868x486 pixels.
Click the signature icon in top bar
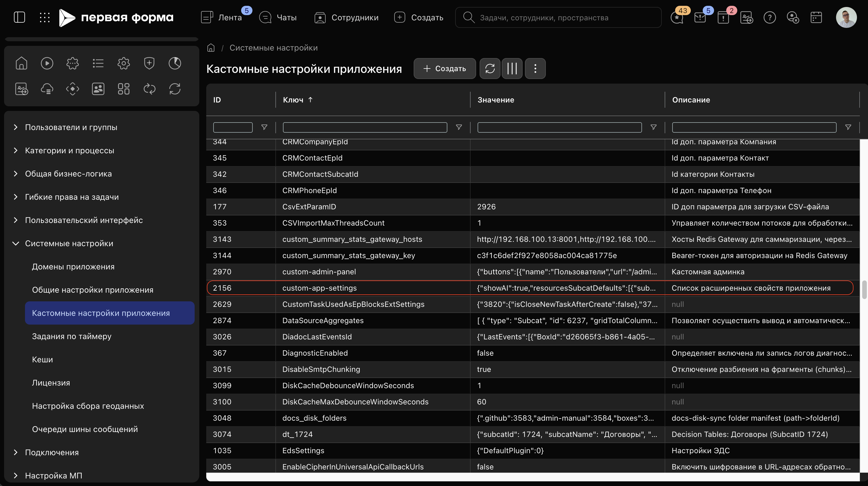(x=746, y=17)
